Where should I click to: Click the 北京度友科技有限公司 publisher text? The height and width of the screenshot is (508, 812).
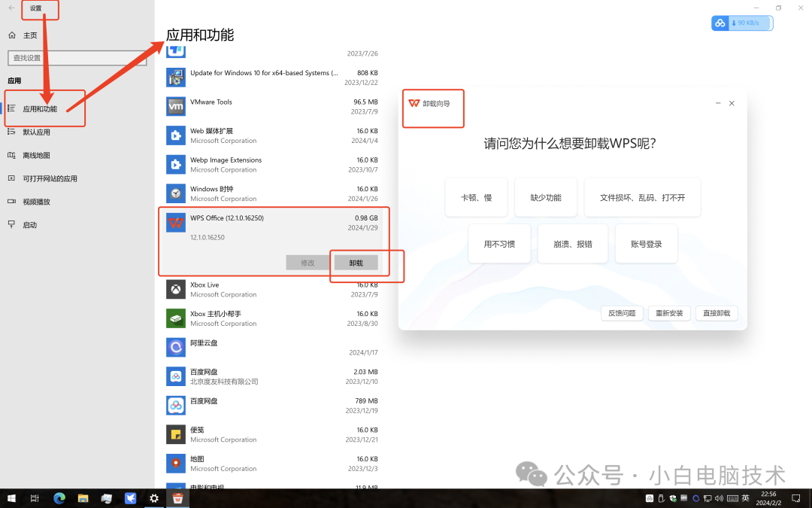(x=224, y=382)
